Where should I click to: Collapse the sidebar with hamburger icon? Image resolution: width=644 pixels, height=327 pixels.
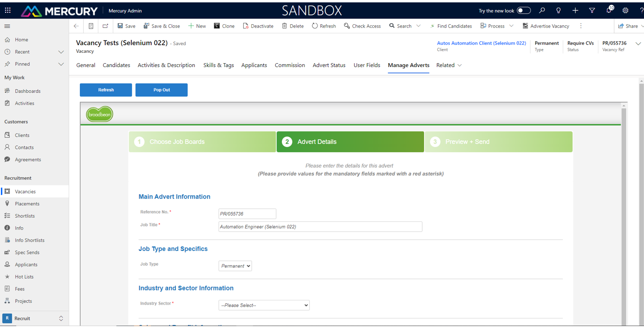click(7, 26)
